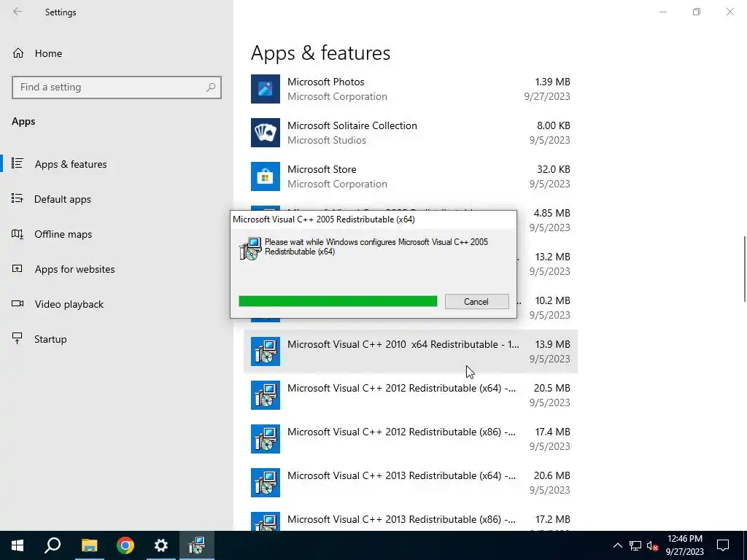This screenshot has height=560, width=747.
Task: Click the Apps & features sidebar icon
Action: point(18,164)
